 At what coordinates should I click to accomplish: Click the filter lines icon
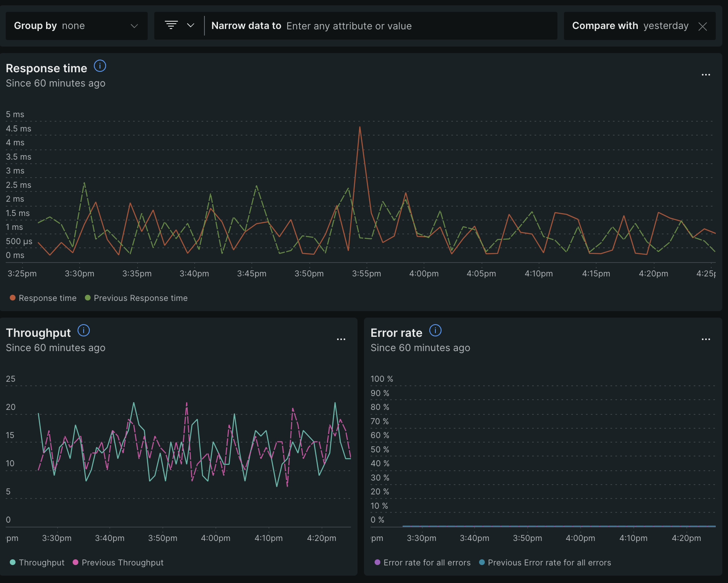coord(171,25)
